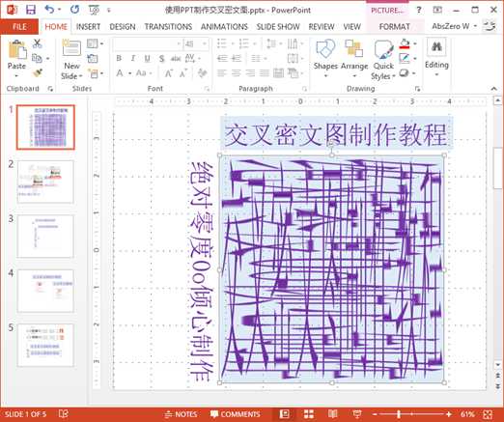Toggle the Comments pane
Viewport: 504px width, 422px height.
coord(236,414)
